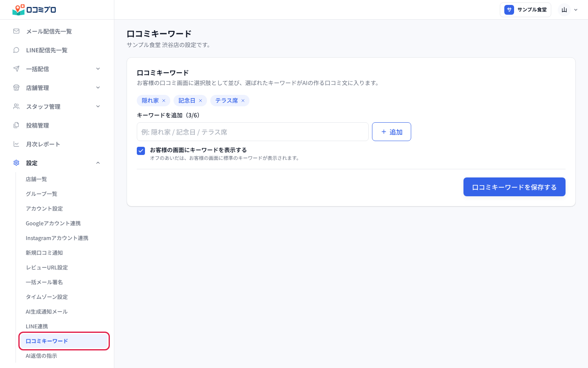This screenshot has width=588, height=368.
Task: Click the 追加 button
Action: coord(392,132)
